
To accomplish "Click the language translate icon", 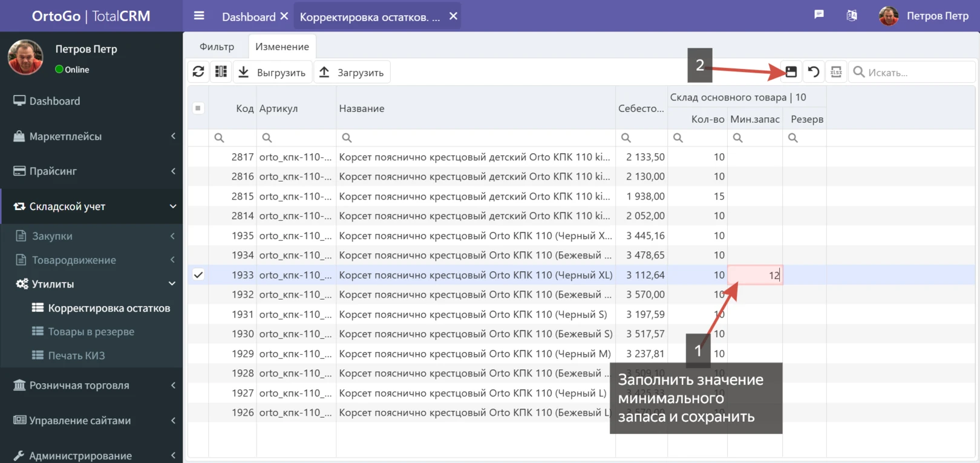I will pyautogui.click(x=852, y=16).
